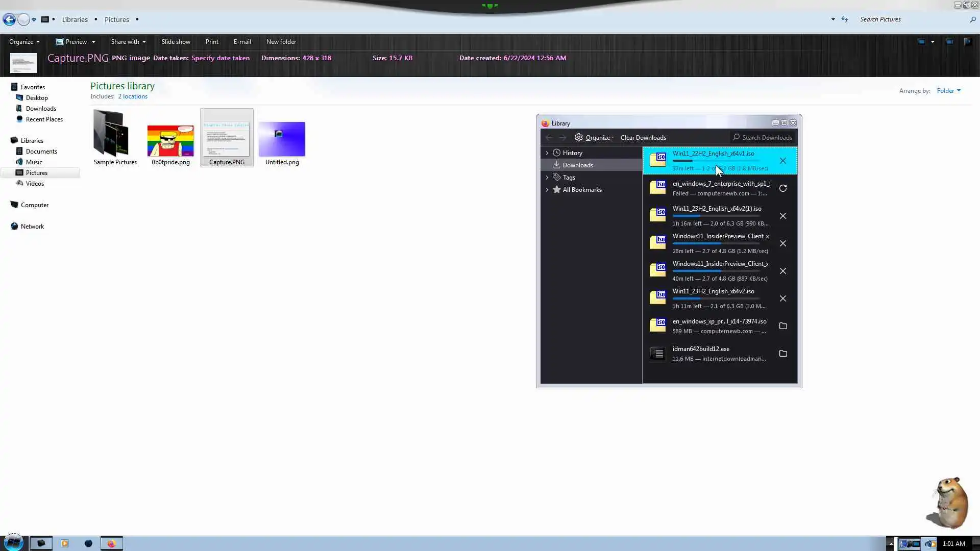The width and height of the screenshot is (980, 551).
Task: Click the Start orb button
Action: 13,542
